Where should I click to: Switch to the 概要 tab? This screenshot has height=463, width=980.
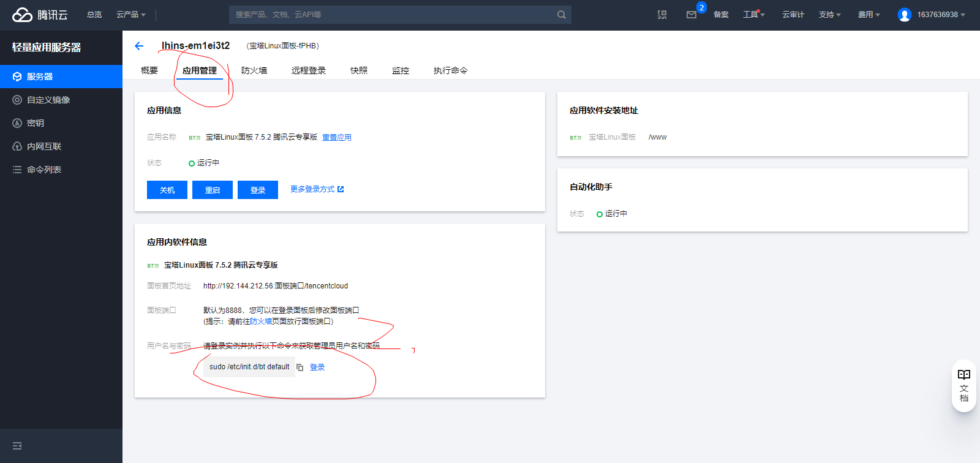(x=149, y=70)
